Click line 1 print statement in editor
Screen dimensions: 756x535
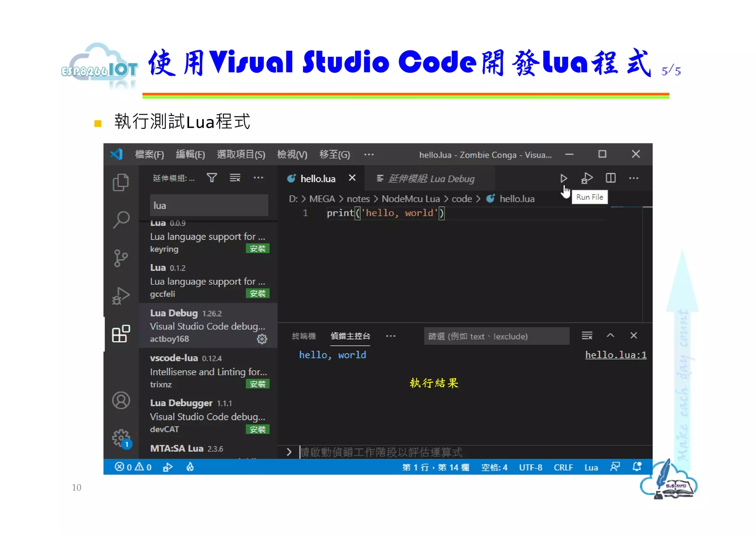(385, 213)
